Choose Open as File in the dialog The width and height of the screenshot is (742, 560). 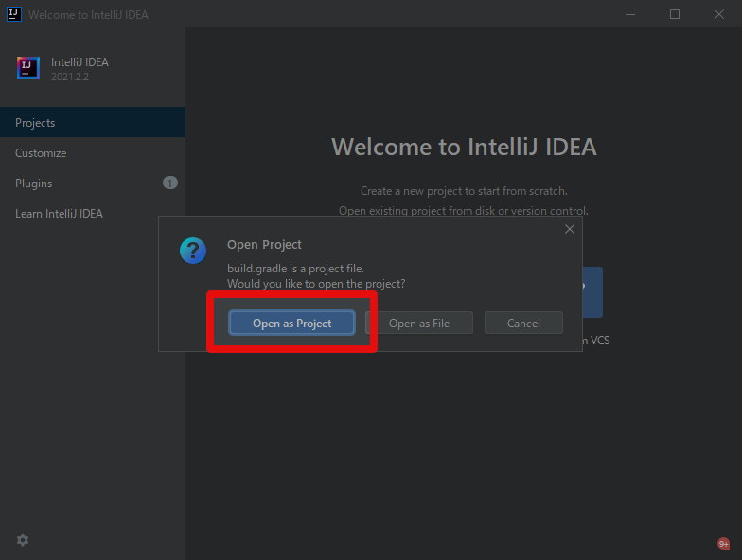point(419,324)
